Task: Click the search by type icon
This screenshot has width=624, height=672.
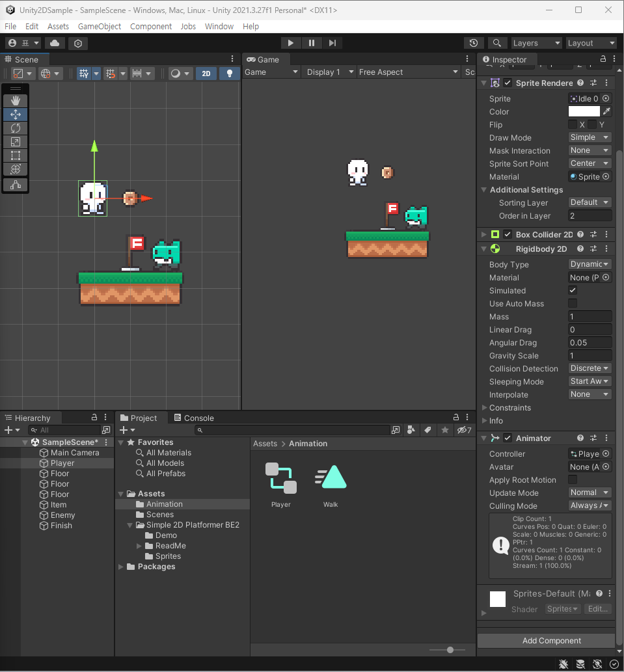Action: [411, 430]
